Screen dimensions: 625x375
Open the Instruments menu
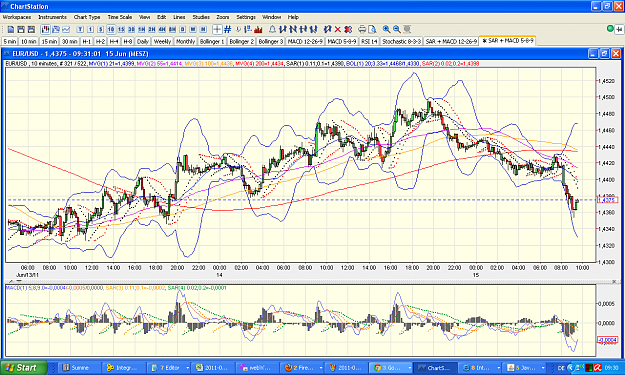point(53,17)
